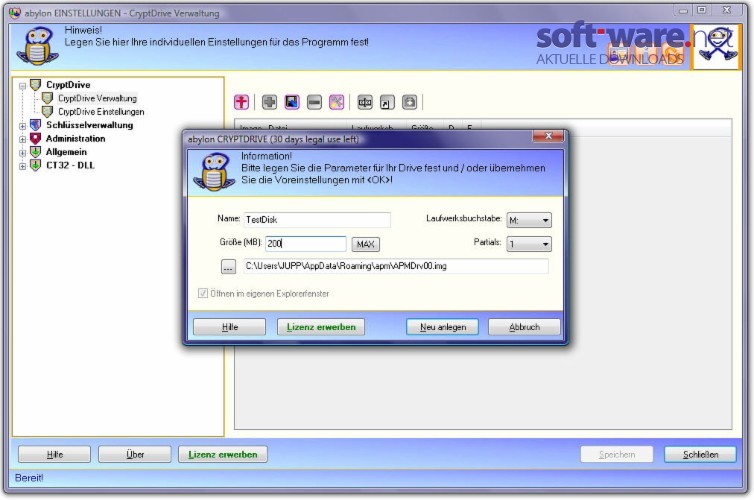Screen dimensions: 754x500
Task: Click the Name field containing TestDisk
Action: coord(317,220)
